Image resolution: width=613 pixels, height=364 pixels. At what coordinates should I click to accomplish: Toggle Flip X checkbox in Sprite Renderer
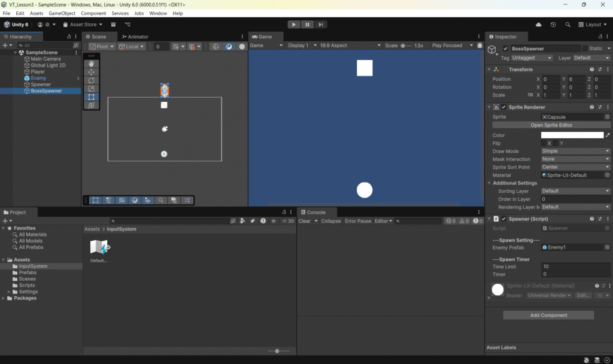[x=543, y=144]
